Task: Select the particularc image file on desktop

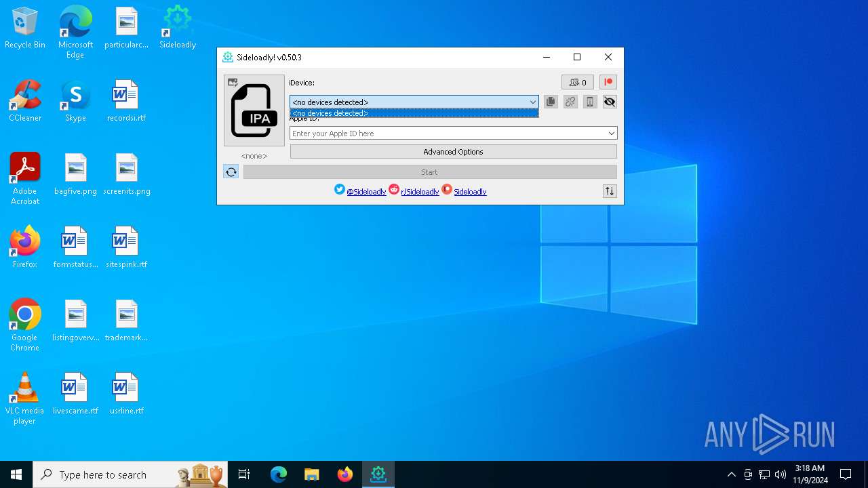Action: click(126, 28)
